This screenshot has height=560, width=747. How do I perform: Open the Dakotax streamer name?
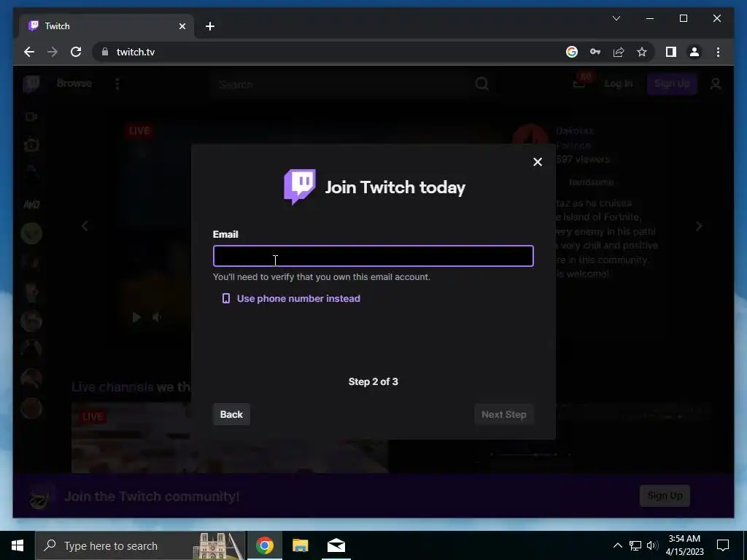(x=574, y=131)
